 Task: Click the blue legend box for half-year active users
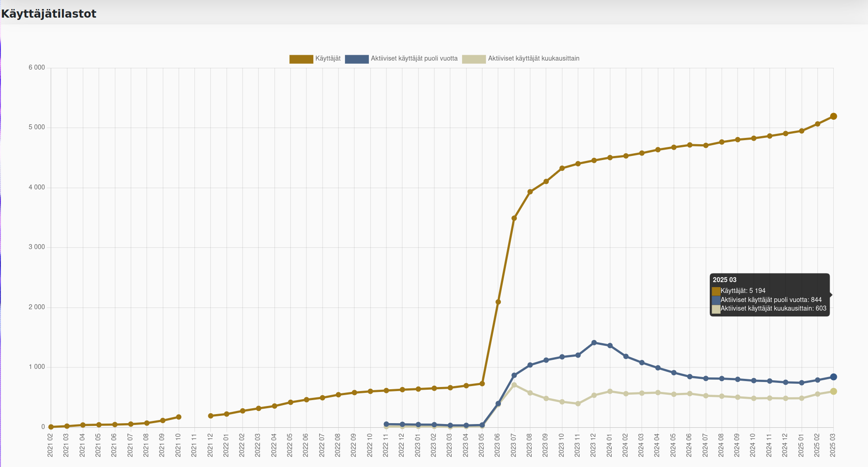(357, 59)
